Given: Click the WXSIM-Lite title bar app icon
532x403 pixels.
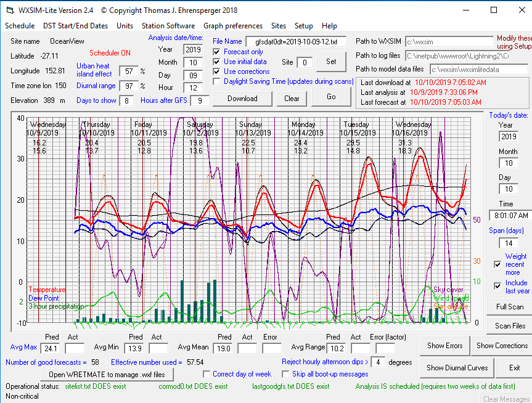Looking at the screenshot, I should tap(10, 10).
